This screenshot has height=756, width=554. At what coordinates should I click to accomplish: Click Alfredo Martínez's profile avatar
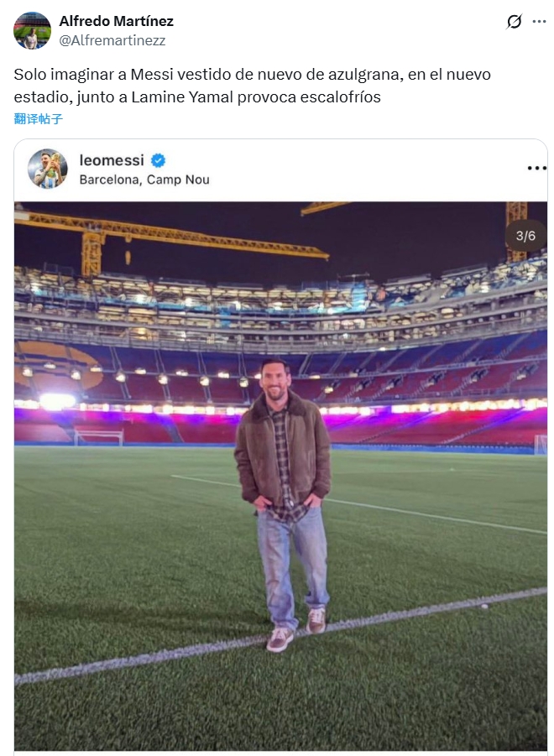pyautogui.click(x=32, y=30)
